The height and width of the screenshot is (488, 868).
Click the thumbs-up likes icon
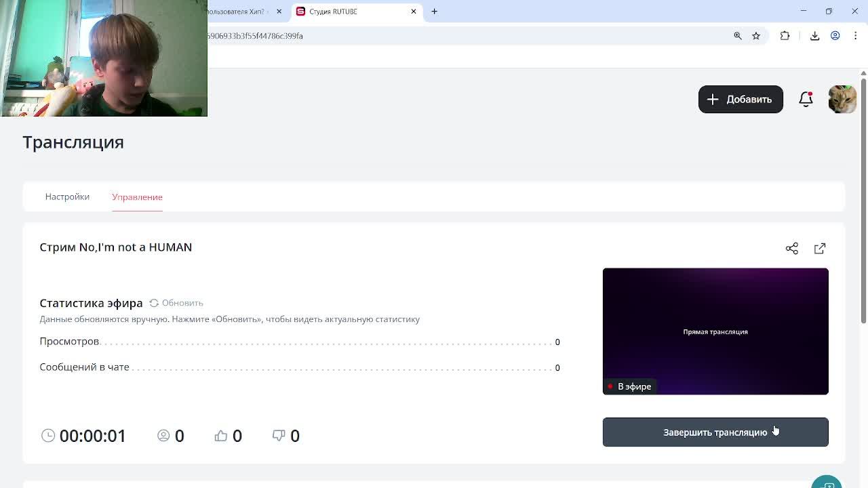click(220, 435)
